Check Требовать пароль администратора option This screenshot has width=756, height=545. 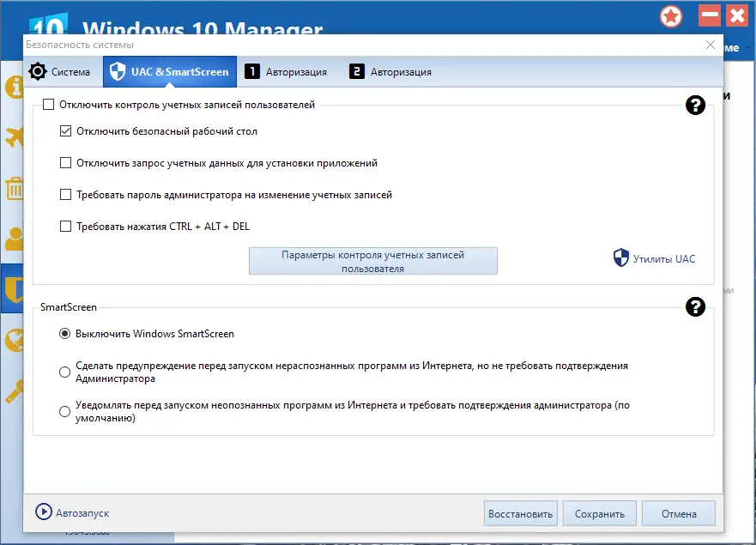(x=65, y=195)
